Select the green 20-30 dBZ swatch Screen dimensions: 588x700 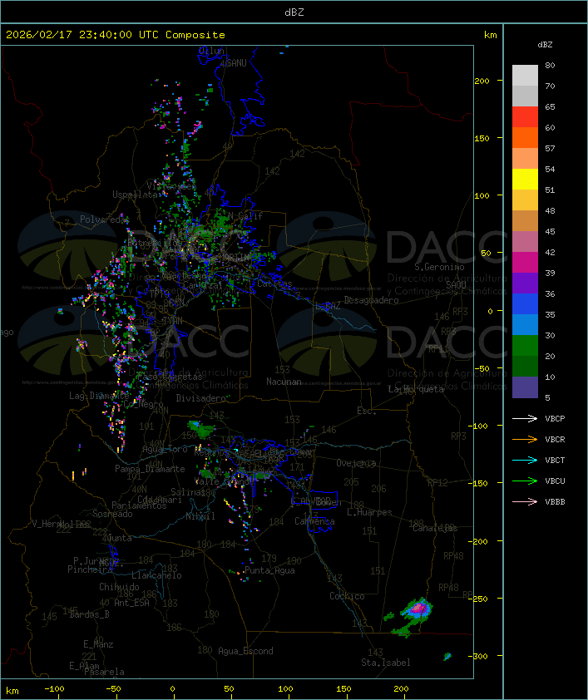[x=525, y=346]
